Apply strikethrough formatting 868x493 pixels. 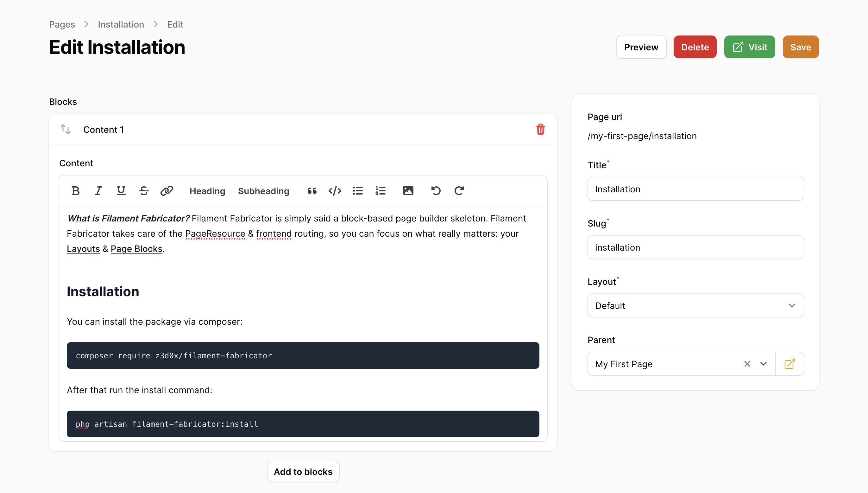tap(144, 191)
